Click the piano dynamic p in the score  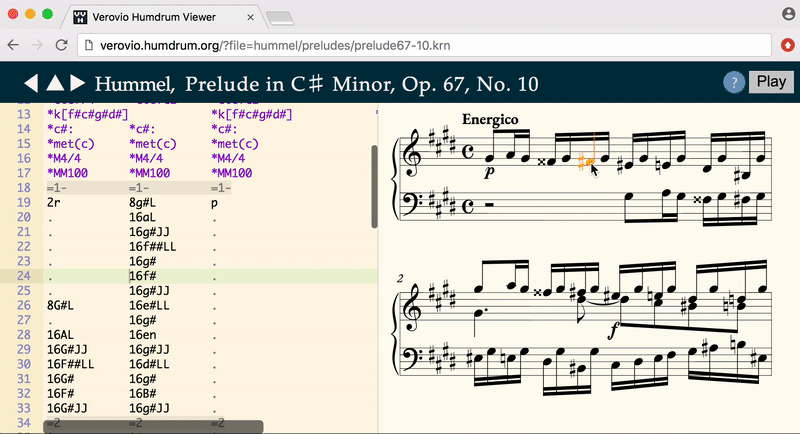point(489,172)
